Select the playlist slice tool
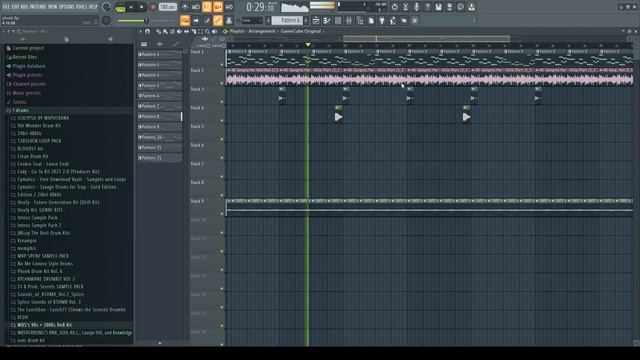Viewport: 640px width, 360px height. coord(193,31)
